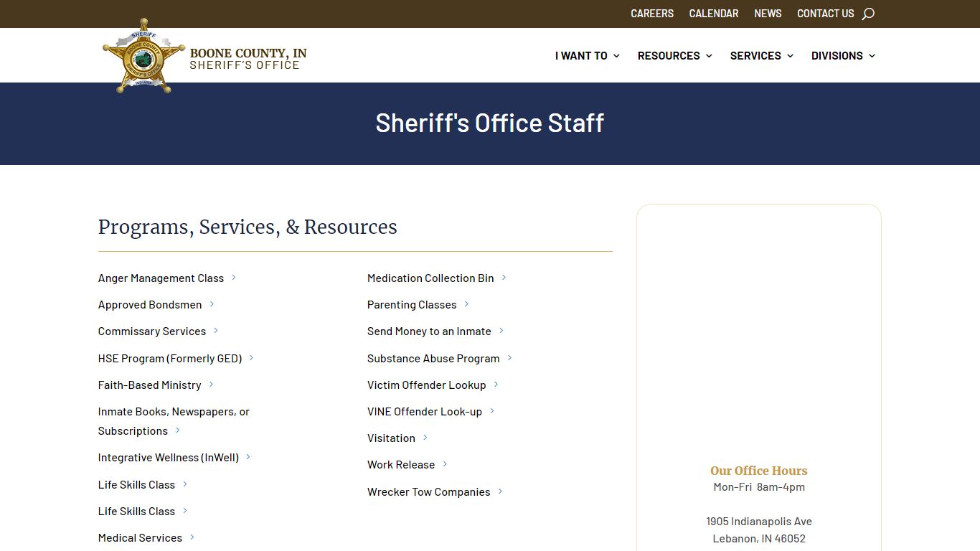Screen dimensions: 980x551
Task: Open the search magnifier icon
Action: point(868,14)
